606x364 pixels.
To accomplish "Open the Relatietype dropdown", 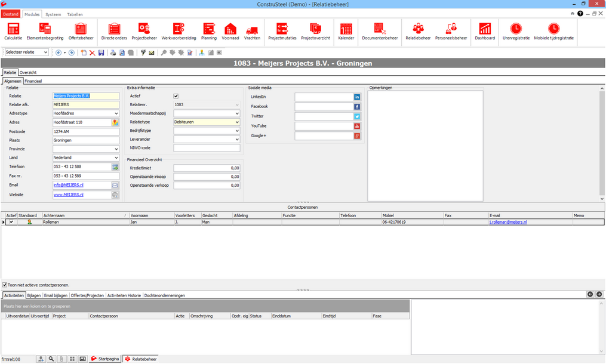I will pos(237,122).
